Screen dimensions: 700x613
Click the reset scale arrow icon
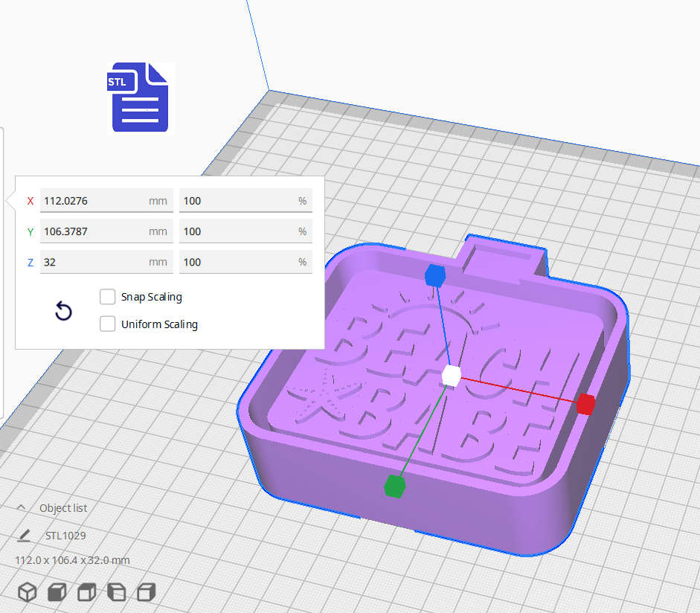[x=63, y=311]
